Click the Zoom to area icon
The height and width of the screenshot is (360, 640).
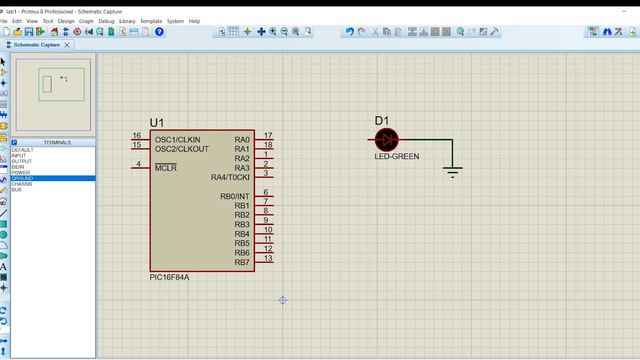(x=308, y=31)
